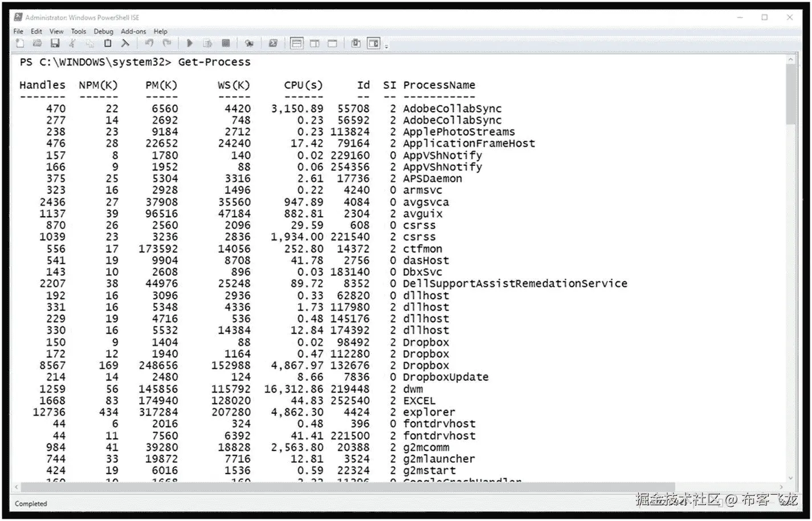Open the Edit menu
812x521 pixels.
click(x=36, y=31)
